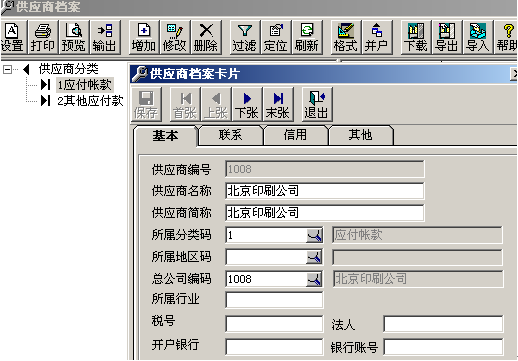
Task: Click the 导出 export icon
Action: (x=447, y=37)
